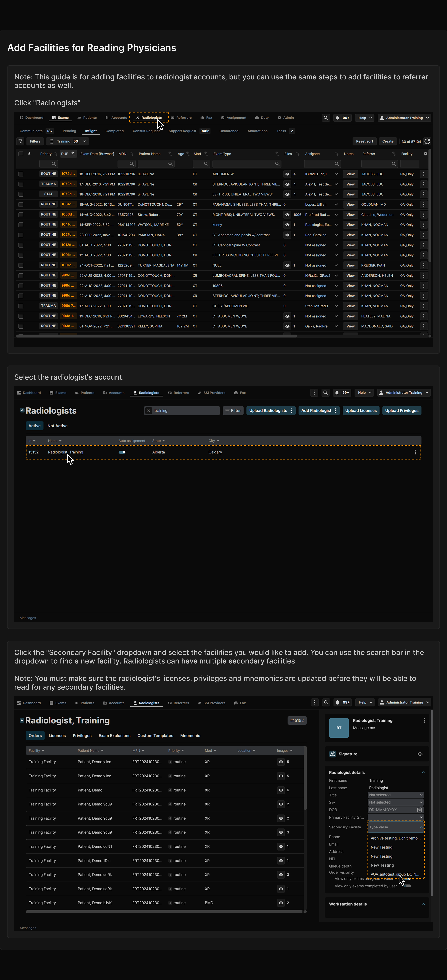Click the eye icon for Patient, Demo b1vK

click(x=281, y=902)
